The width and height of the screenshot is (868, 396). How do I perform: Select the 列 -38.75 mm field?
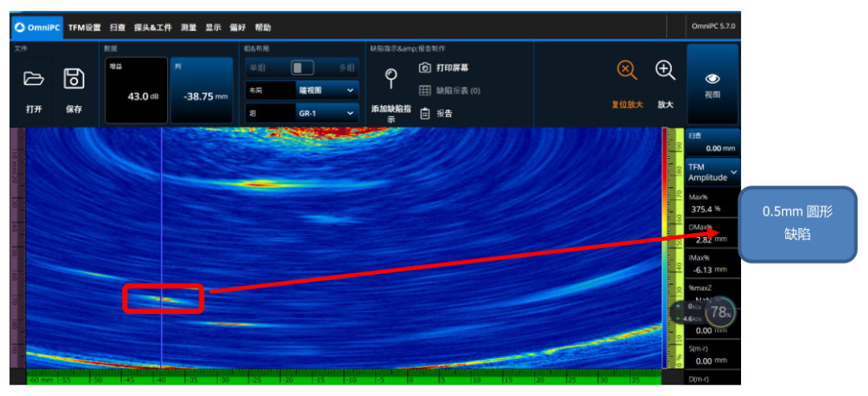(202, 90)
